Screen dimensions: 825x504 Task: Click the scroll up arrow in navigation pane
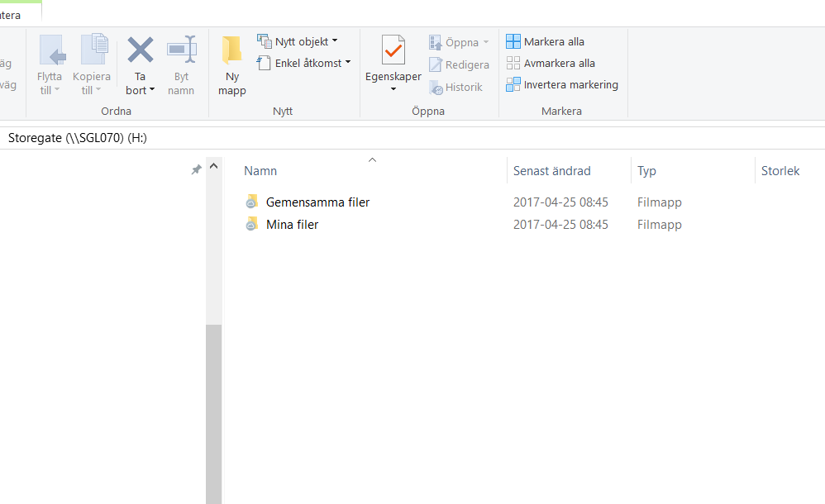214,167
